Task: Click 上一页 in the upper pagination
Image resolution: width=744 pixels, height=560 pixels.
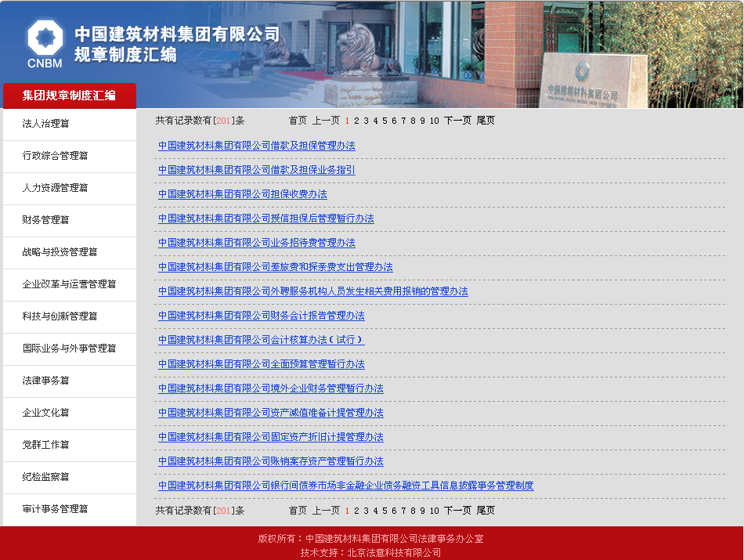Action: tap(326, 121)
